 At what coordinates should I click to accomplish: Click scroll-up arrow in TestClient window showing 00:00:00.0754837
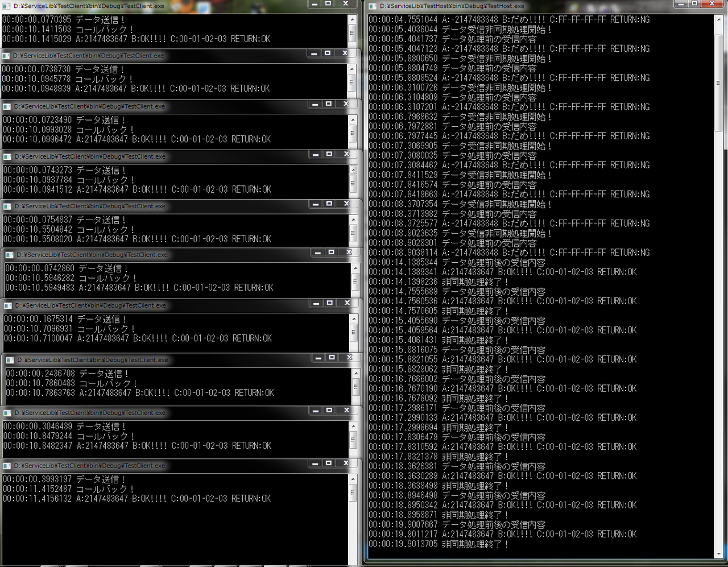[353, 219]
